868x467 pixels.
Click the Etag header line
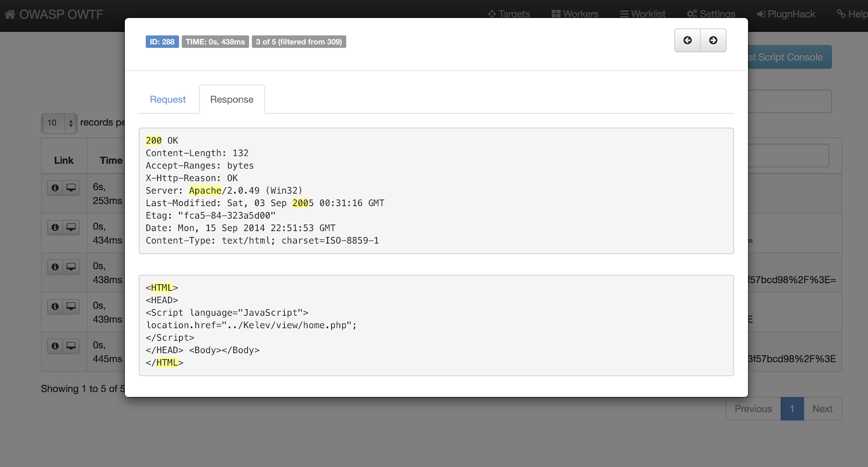pos(210,215)
